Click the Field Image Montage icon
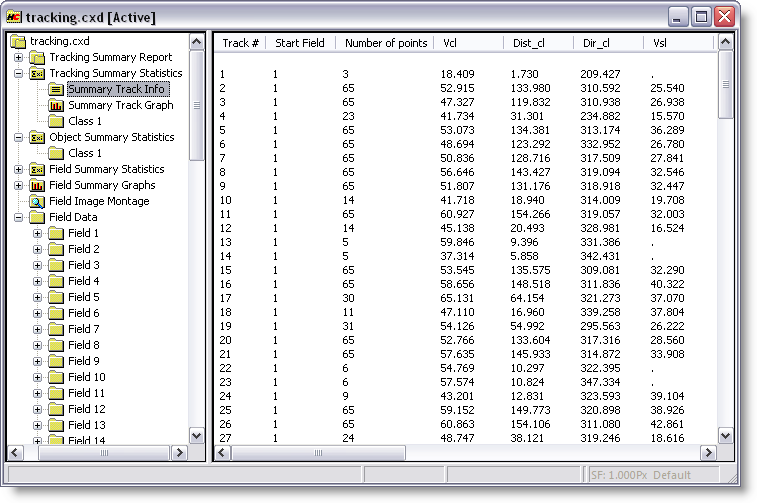 coord(37,201)
